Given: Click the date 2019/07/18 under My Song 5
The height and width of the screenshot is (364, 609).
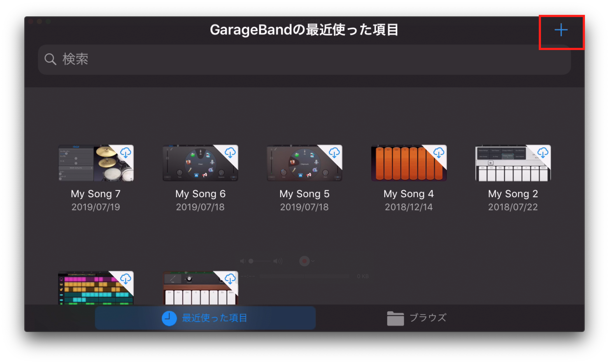Looking at the screenshot, I should [304, 207].
